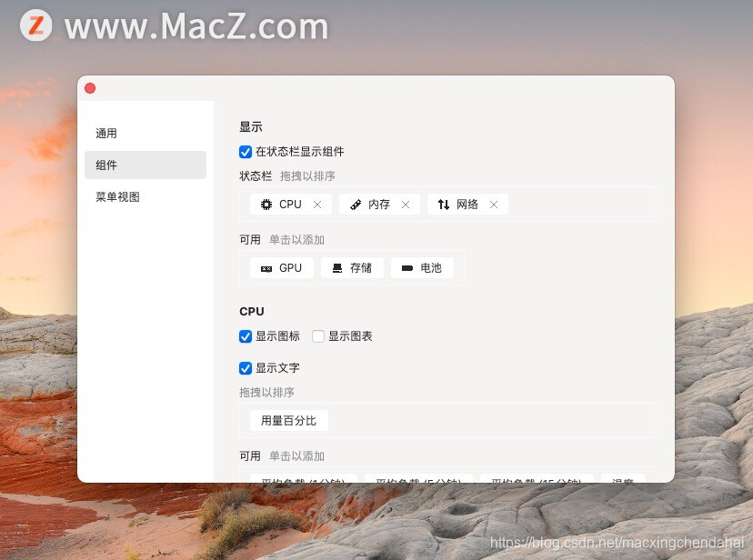
Task: Click the battery icon next to 电池
Action: tap(407, 268)
